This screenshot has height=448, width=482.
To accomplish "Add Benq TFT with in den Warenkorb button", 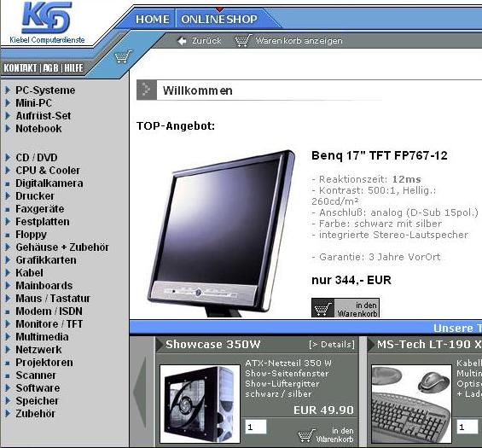I will pos(346,308).
